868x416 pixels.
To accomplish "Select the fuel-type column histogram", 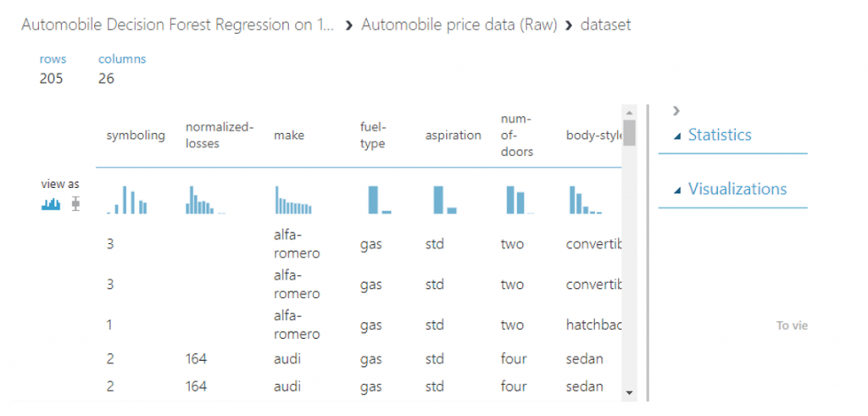I will click(x=379, y=200).
